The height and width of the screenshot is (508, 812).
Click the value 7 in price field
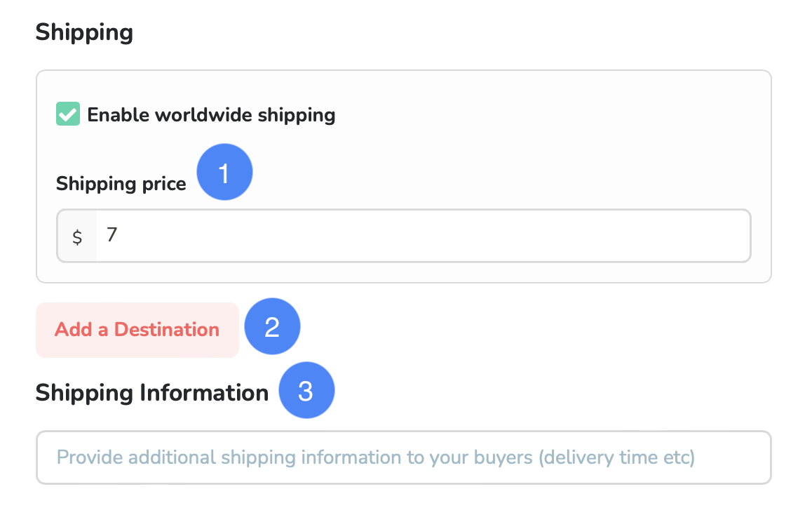pyautogui.click(x=112, y=235)
